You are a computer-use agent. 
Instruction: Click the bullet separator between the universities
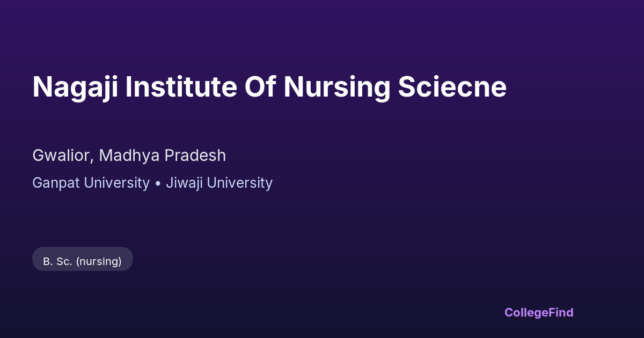pyautogui.click(x=158, y=183)
